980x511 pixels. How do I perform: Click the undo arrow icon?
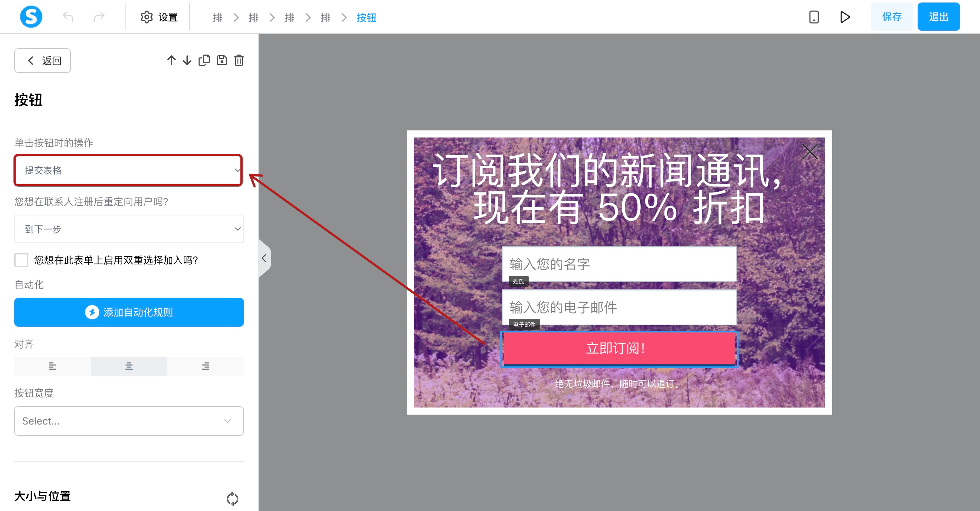pyautogui.click(x=68, y=17)
